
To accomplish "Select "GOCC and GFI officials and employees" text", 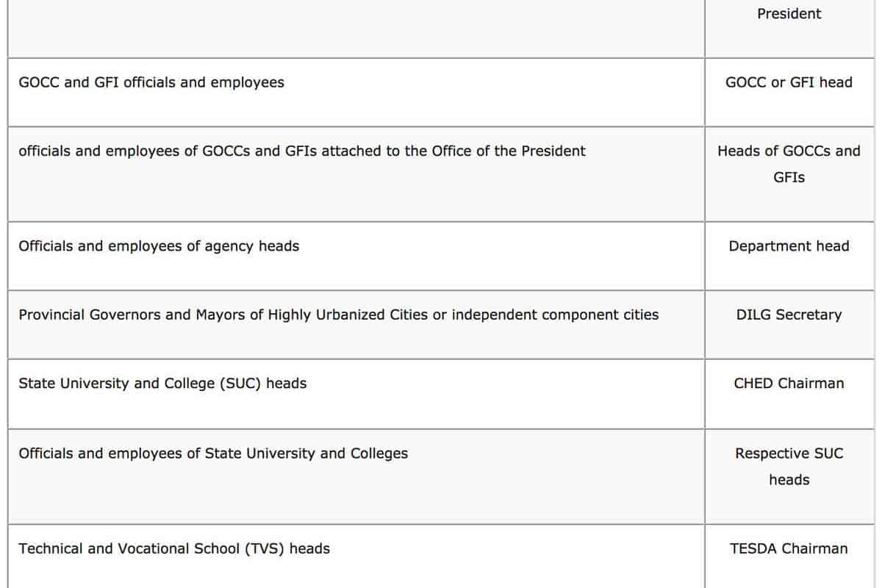I will click(151, 82).
